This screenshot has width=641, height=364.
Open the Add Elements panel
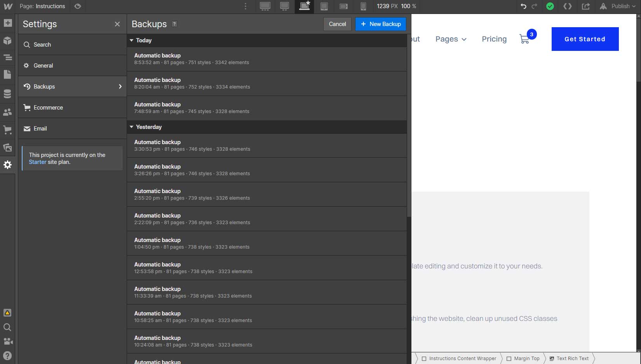coord(7,23)
